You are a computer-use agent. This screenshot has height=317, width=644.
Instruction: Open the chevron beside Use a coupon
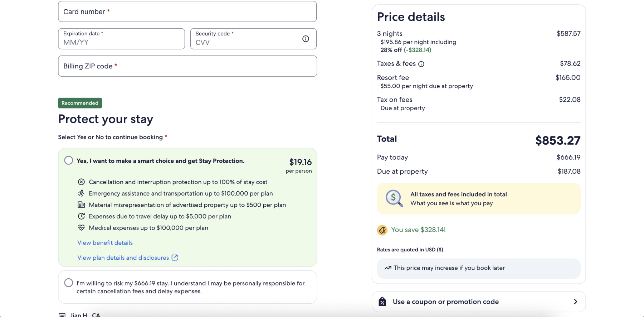576,301
